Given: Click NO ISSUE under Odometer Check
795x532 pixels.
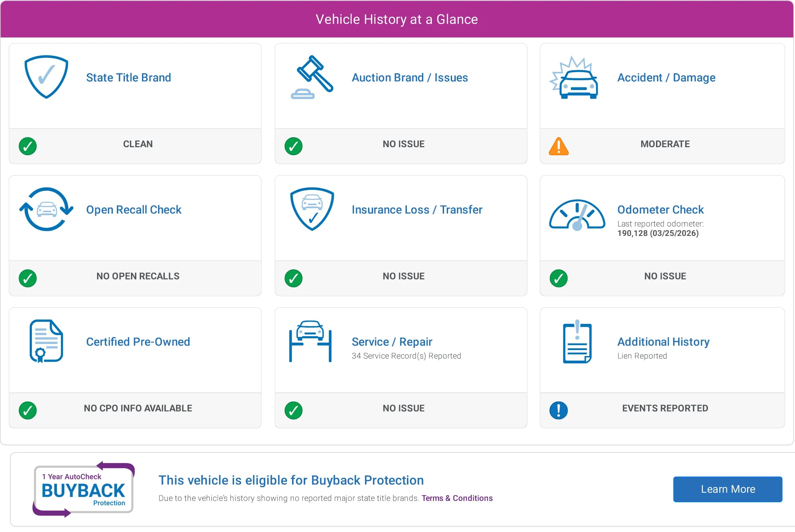Looking at the screenshot, I should [x=665, y=276].
